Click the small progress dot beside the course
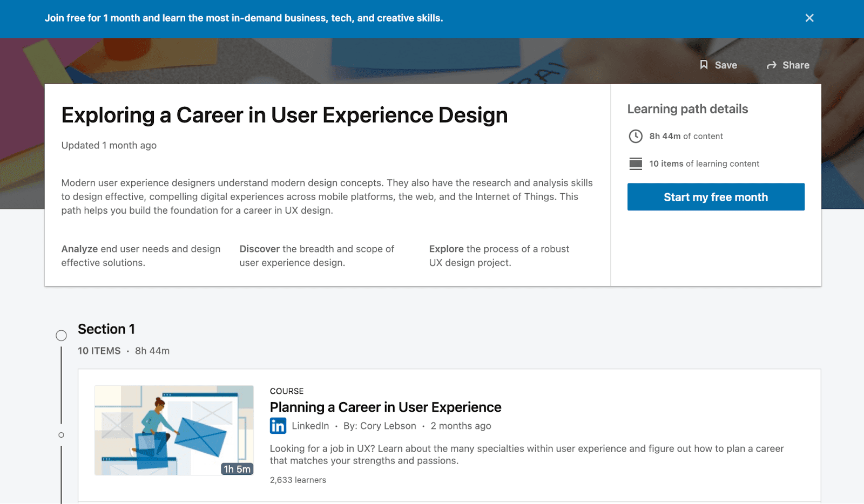Image resolution: width=864 pixels, height=504 pixels. 61,434
